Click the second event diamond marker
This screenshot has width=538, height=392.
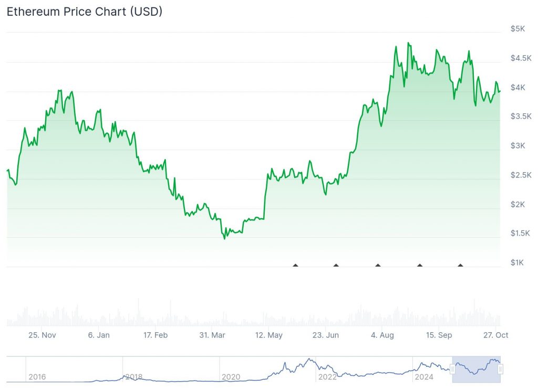coord(336,266)
